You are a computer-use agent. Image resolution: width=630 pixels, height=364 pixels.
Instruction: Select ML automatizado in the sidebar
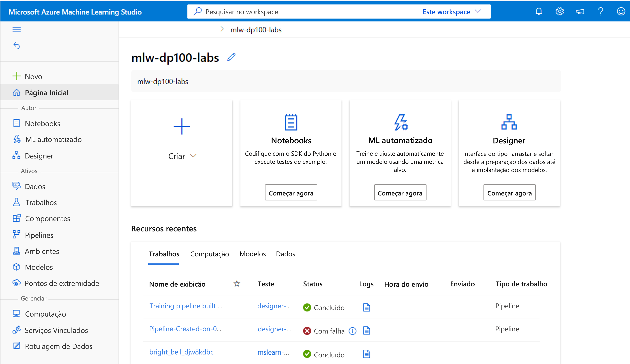53,139
